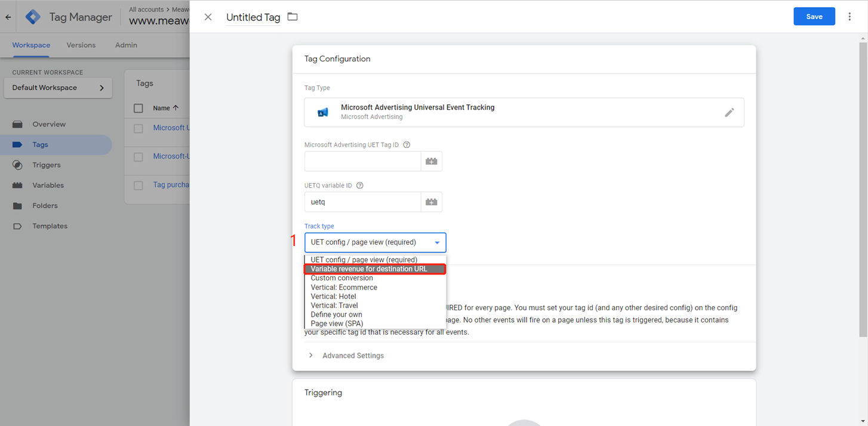Image resolution: width=868 pixels, height=426 pixels.
Task: Switch to the Versions tab
Action: tap(81, 45)
